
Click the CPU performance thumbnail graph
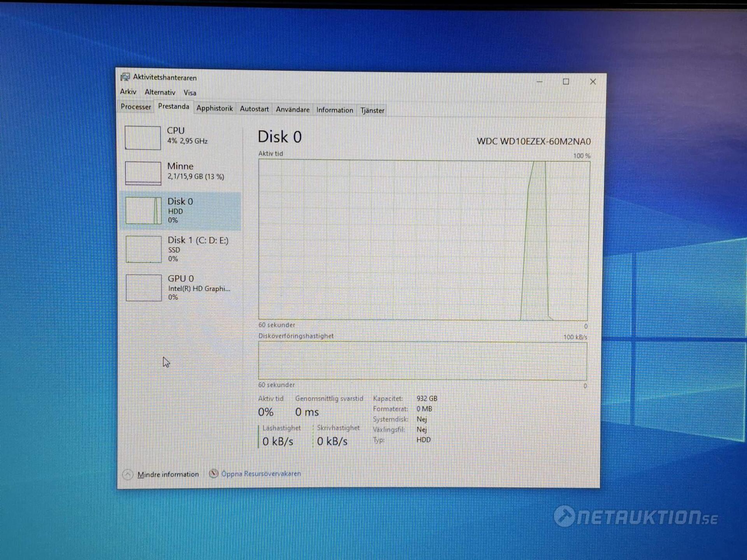(x=142, y=138)
